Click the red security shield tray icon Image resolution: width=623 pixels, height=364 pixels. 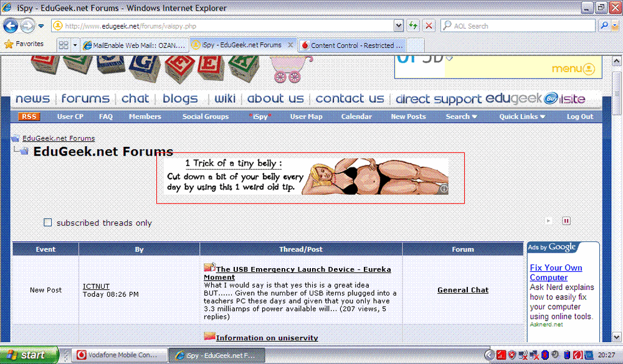click(511, 355)
